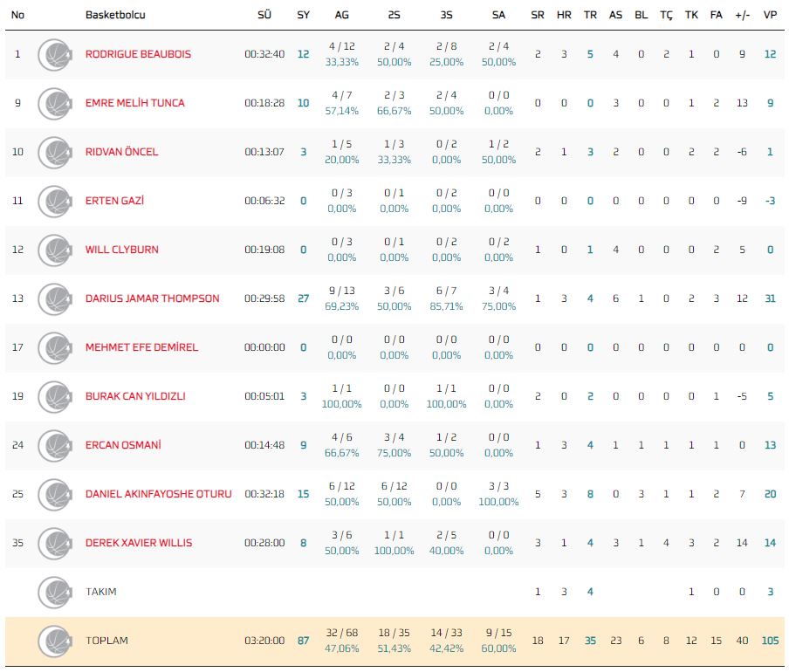Viewport: 789px width, 672px height.
Task: Click the avatar icon for Ercan Osmani
Action: pyautogui.click(x=54, y=445)
